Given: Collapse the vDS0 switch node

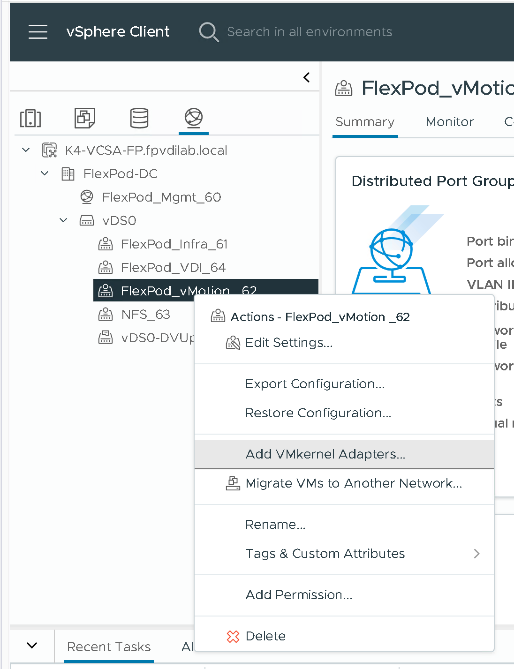Looking at the screenshot, I should tap(64, 220).
